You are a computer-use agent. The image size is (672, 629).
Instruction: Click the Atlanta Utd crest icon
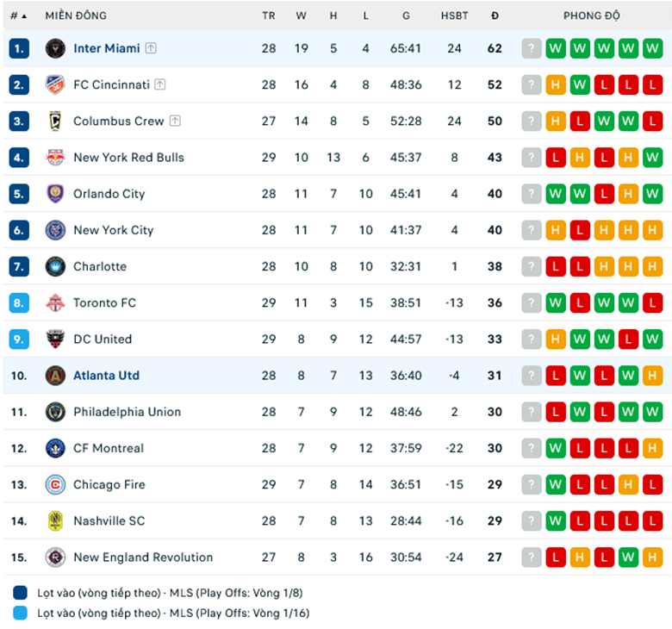click(55, 376)
